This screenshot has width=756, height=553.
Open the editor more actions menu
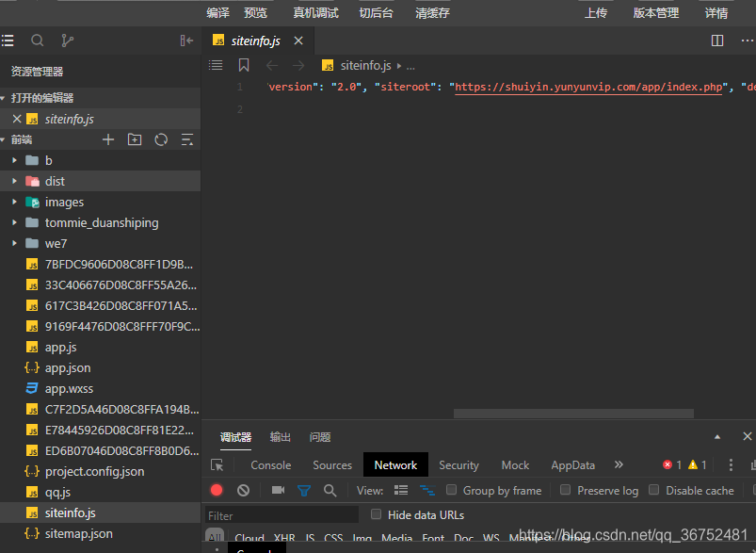pyautogui.click(x=748, y=41)
